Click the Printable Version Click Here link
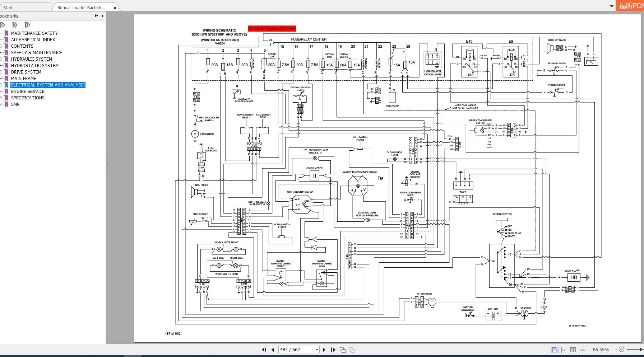644x357 pixels. click(x=272, y=28)
